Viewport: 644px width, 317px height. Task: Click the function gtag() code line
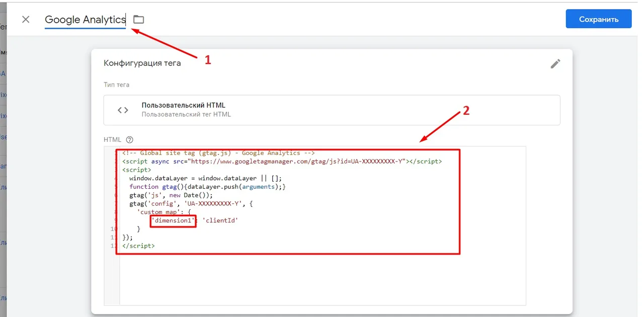pyautogui.click(x=207, y=187)
